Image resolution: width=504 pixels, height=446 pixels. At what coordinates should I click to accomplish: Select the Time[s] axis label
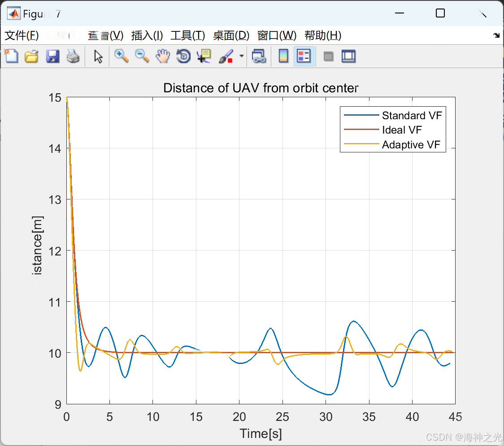(261, 434)
